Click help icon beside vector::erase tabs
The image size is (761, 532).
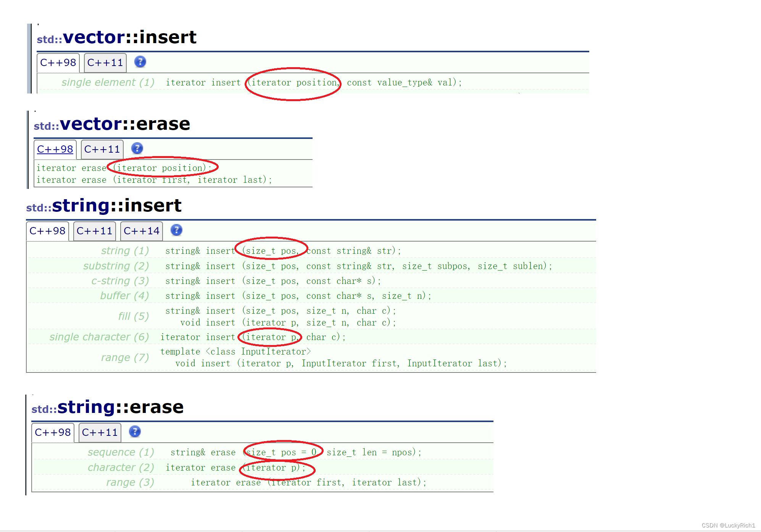pyautogui.click(x=137, y=148)
